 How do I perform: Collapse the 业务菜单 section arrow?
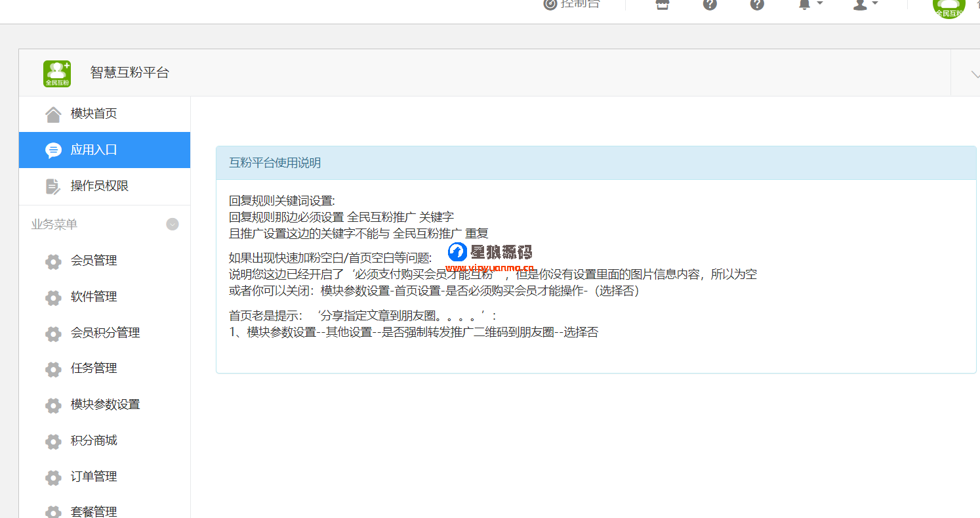click(x=173, y=225)
